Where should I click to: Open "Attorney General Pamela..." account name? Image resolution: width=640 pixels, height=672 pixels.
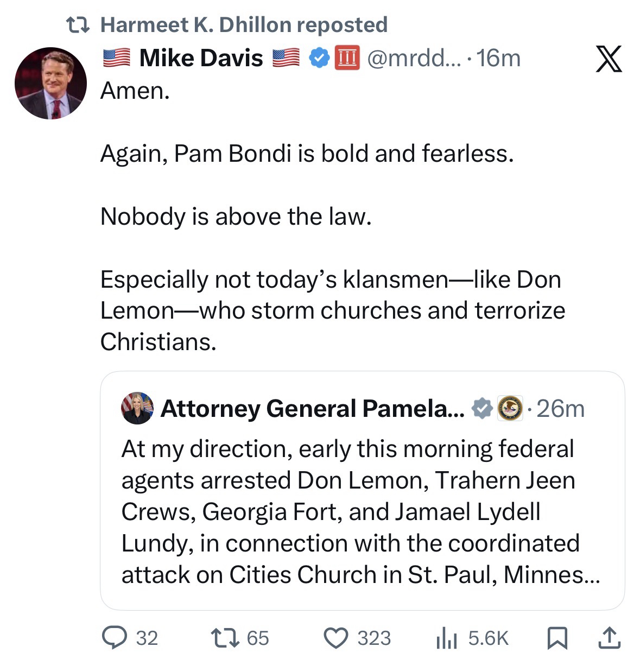tap(312, 408)
